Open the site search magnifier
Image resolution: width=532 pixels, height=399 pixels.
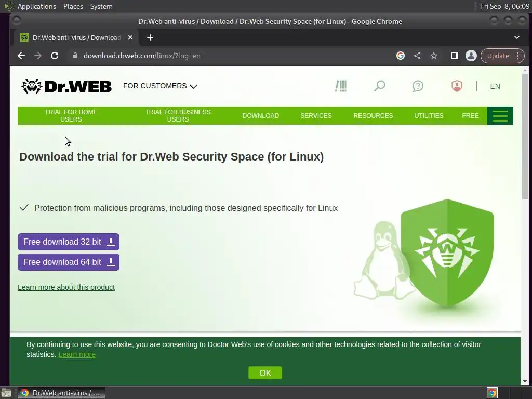point(379,86)
